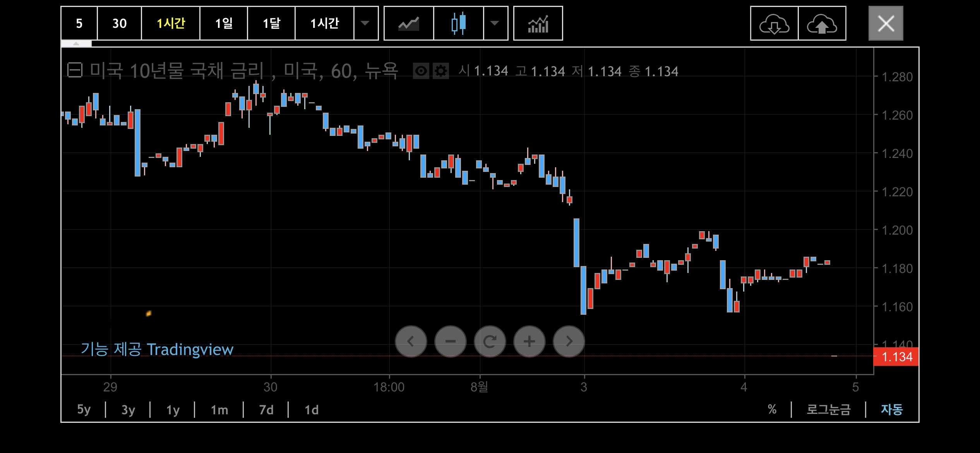980x453 pixels.
Task: Toggle the 로그눈금 log scale
Action: 828,409
